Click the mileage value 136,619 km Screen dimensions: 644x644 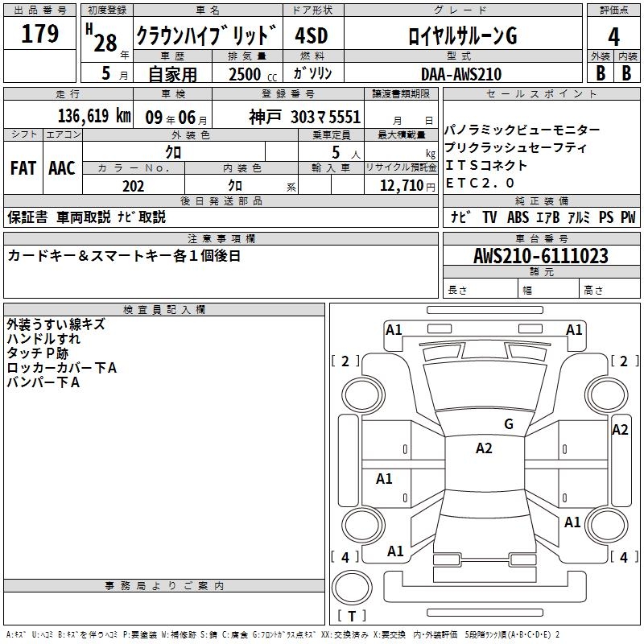pos(93,117)
